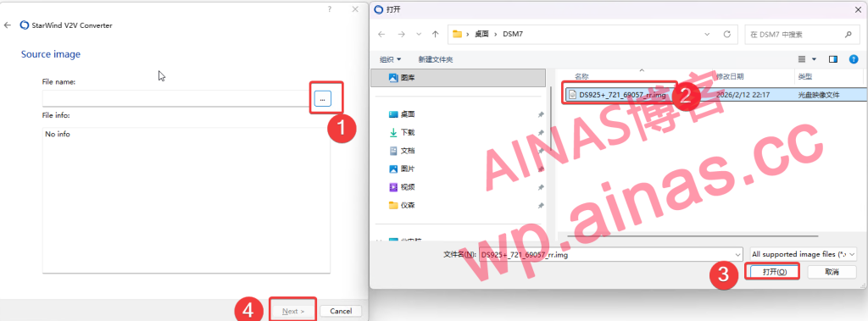Click the StarWind V2V Converter logo icon
The image size is (868, 321).
point(25,25)
